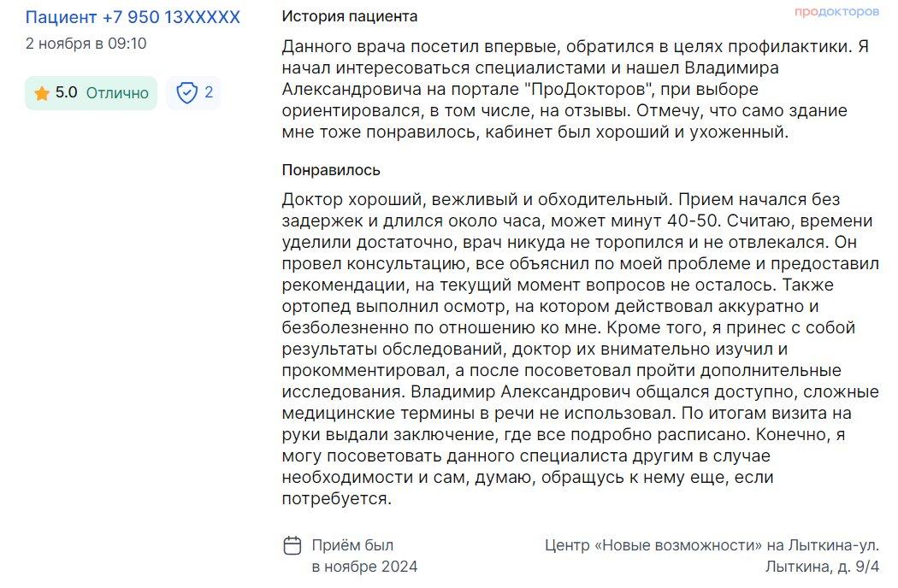Click the address Лыткина, д. 9/4
The width and height of the screenshot is (898, 588).
click(x=822, y=567)
